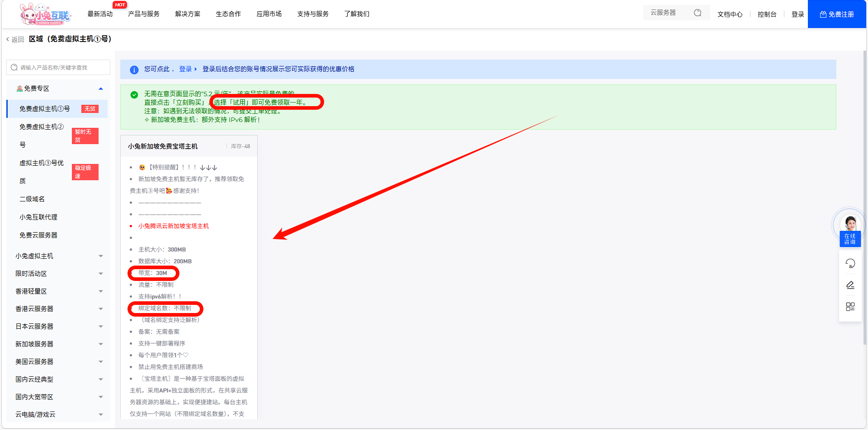Click the 小兔互联 rabbit logo
Image resolution: width=868 pixels, height=430 pixels.
click(x=45, y=14)
